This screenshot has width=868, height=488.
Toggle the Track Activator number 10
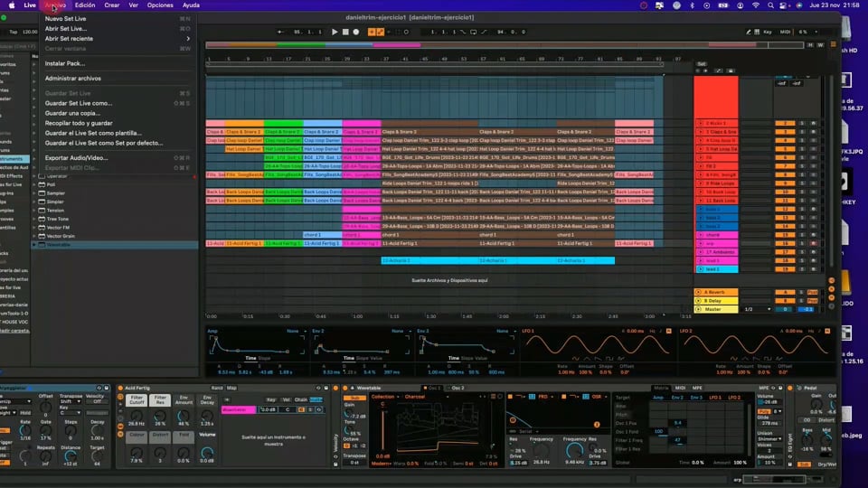click(x=785, y=192)
